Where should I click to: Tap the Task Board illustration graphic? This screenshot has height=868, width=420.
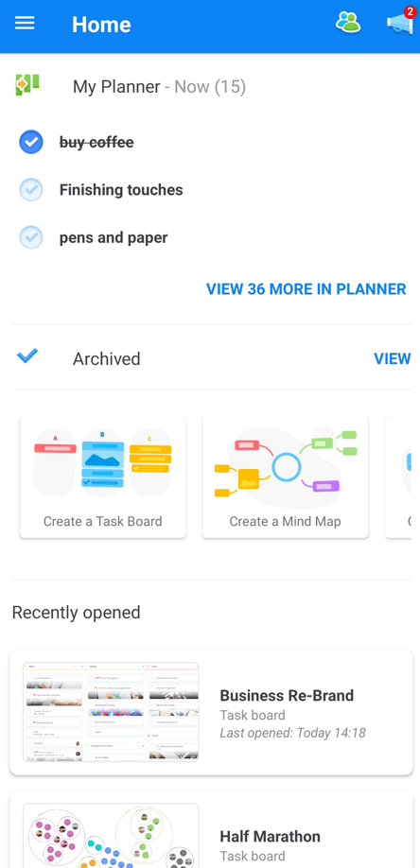pyautogui.click(x=102, y=462)
